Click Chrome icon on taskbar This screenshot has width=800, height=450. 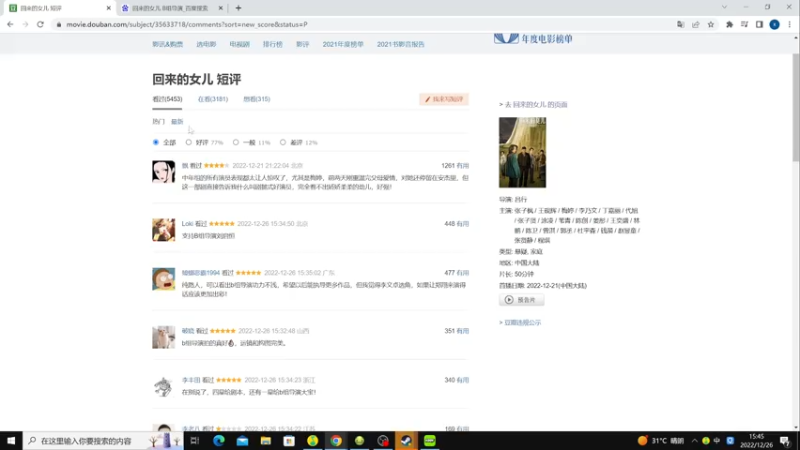[x=336, y=441]
